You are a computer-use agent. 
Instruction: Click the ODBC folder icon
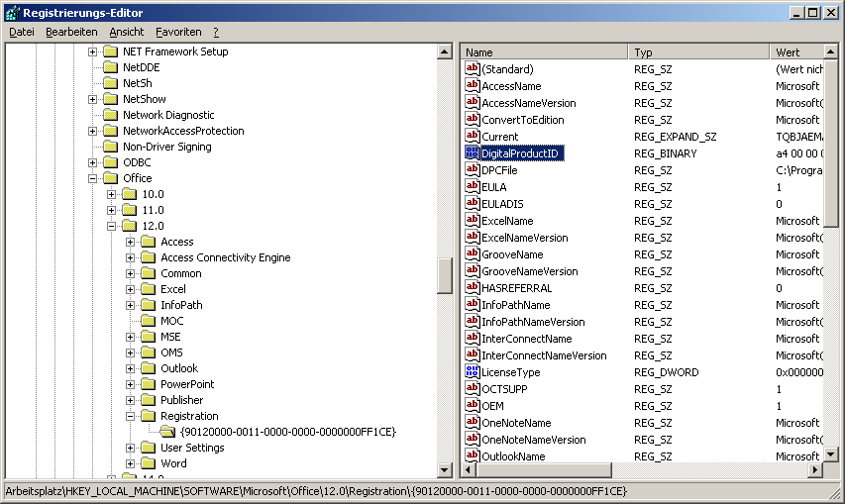[111, 162]
